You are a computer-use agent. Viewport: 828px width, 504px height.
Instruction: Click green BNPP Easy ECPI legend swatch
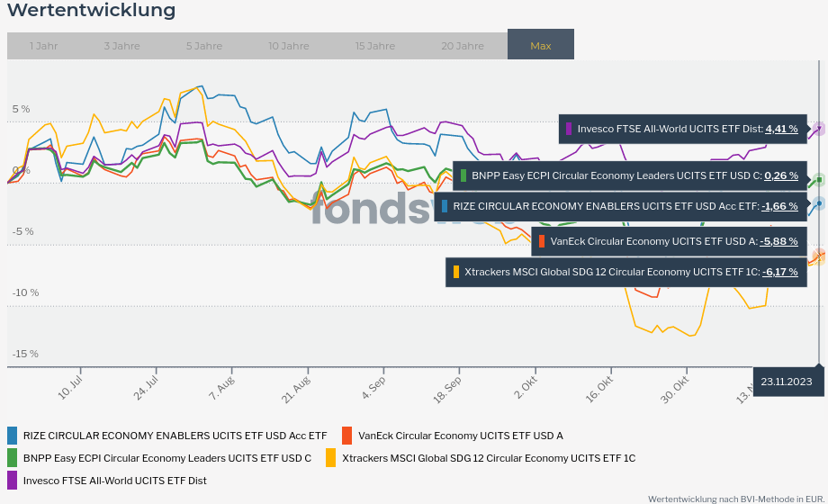(x=13, y=458)
